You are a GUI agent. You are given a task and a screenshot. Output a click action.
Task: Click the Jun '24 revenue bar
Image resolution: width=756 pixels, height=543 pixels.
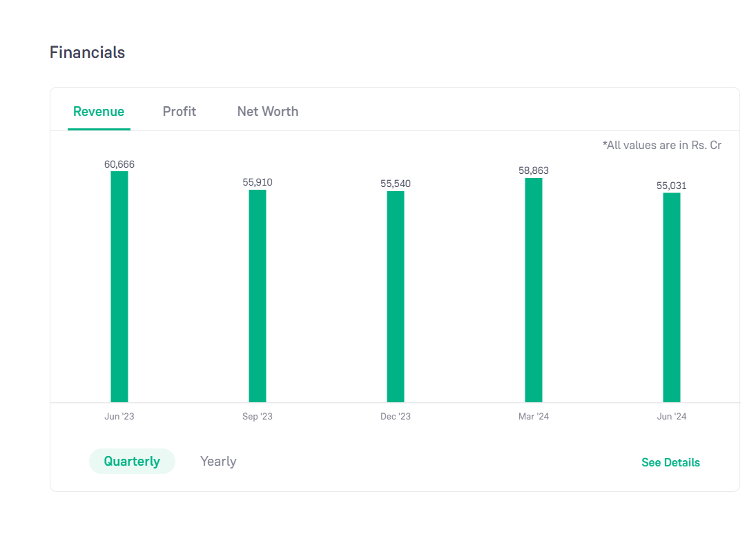[x=672, y=298]
